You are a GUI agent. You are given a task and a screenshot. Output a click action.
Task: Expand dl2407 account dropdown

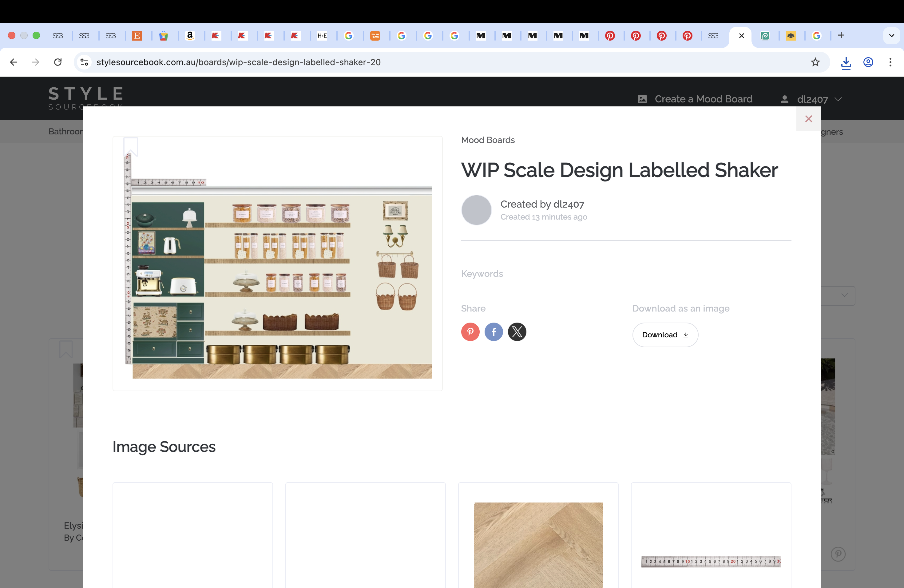point(812,99)
